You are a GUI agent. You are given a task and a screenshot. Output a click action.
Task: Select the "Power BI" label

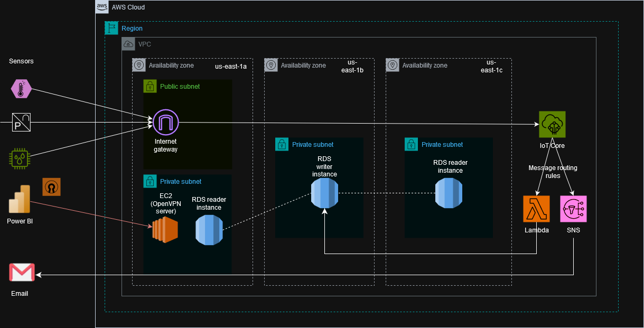(x=20, y=221)
